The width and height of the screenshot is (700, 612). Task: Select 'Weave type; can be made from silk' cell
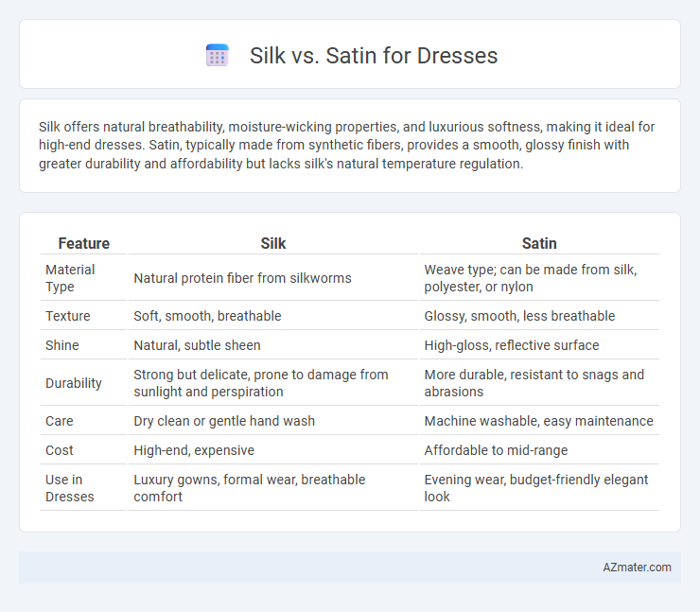(539, 278)
